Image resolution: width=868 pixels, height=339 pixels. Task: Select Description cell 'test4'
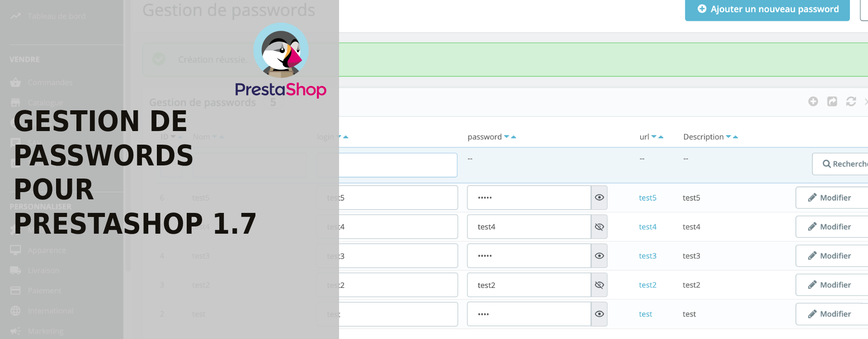tap(691, 226)
